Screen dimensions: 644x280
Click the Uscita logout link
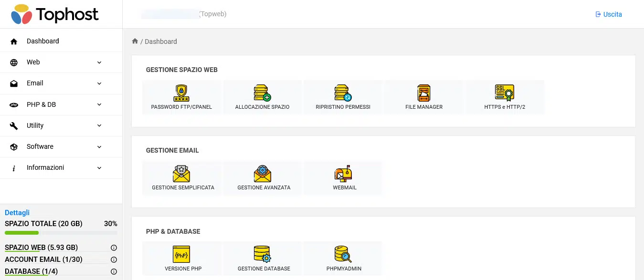pos(608,14)
